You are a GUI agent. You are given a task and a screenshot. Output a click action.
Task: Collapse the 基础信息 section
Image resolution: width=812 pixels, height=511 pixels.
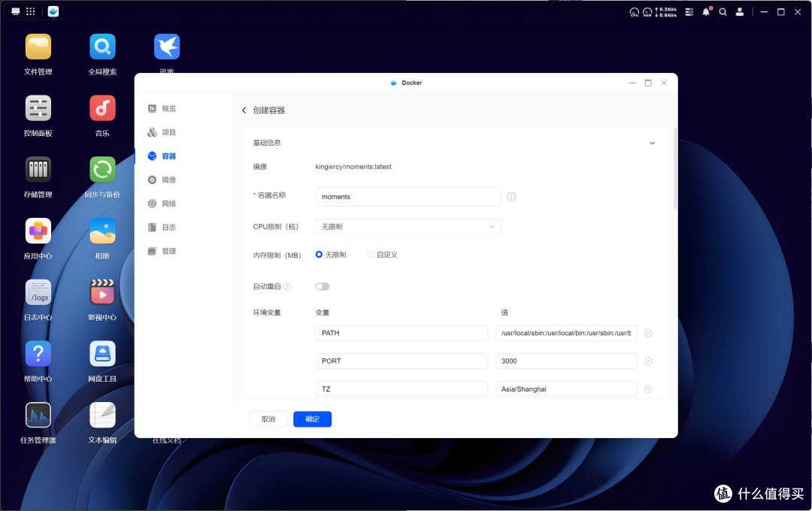pyautogui.click(x=652, y=143)
